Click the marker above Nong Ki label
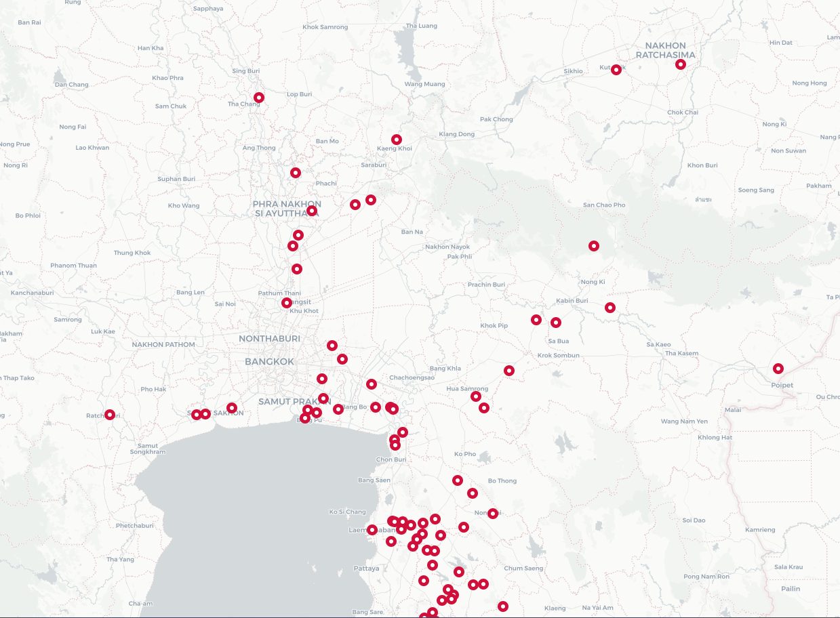 click(x=594, y=246)
